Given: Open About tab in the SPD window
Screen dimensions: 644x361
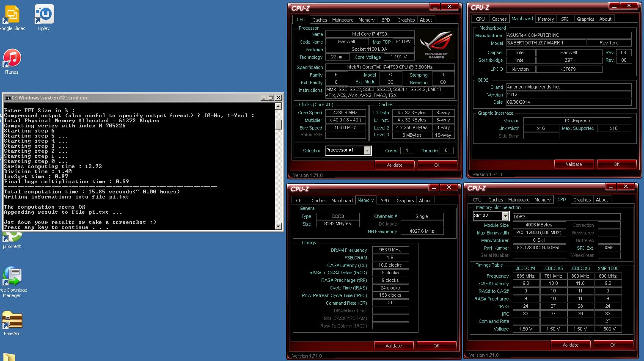Looking at the screenshot, I should [602, 200].
